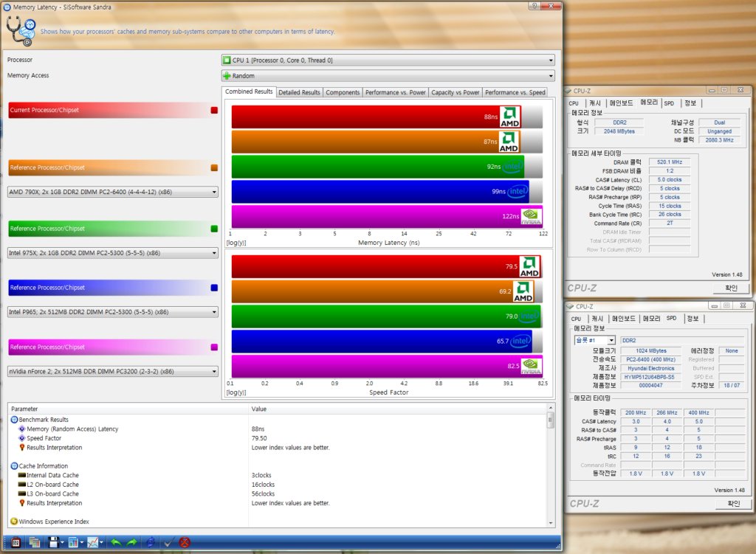
Task: Open 메인보드 tab in lower CPU-Z window
Action: click(x=623, y=319)
